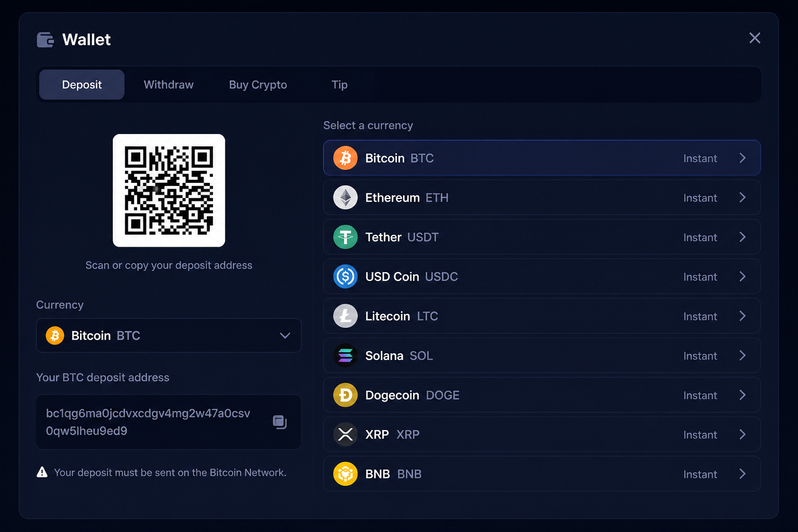Image resolution: width=798 pixels, height=532 pixels.
Task: Expand the Tether row chevron
Action: (742, 237)
